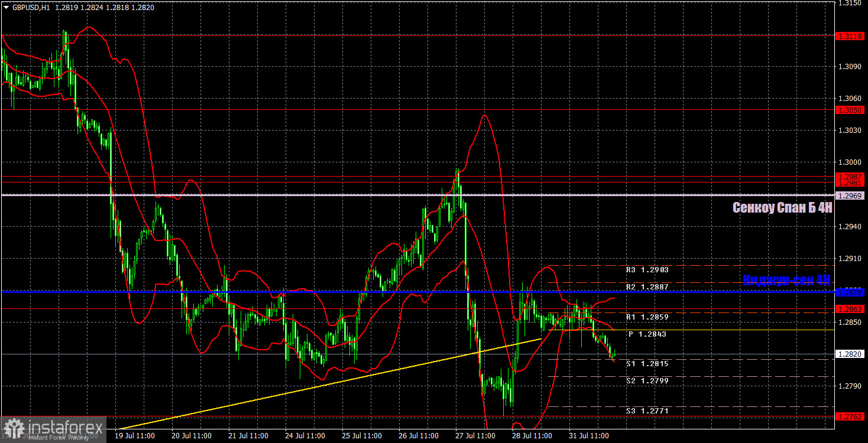Click the 1.2969 Senkou Span B price tag
This screenshot has width=868, height=443.
tap(851, 195)
